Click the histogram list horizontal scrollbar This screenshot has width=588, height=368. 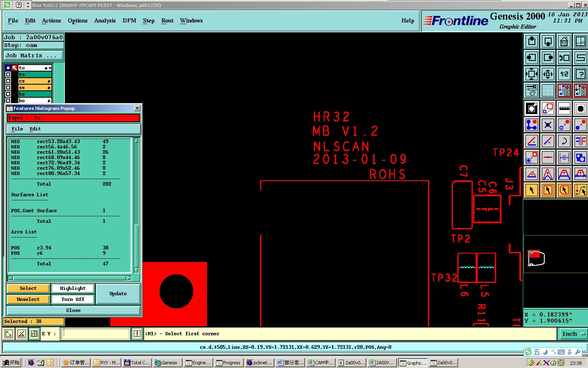click(x=70, y=278)
